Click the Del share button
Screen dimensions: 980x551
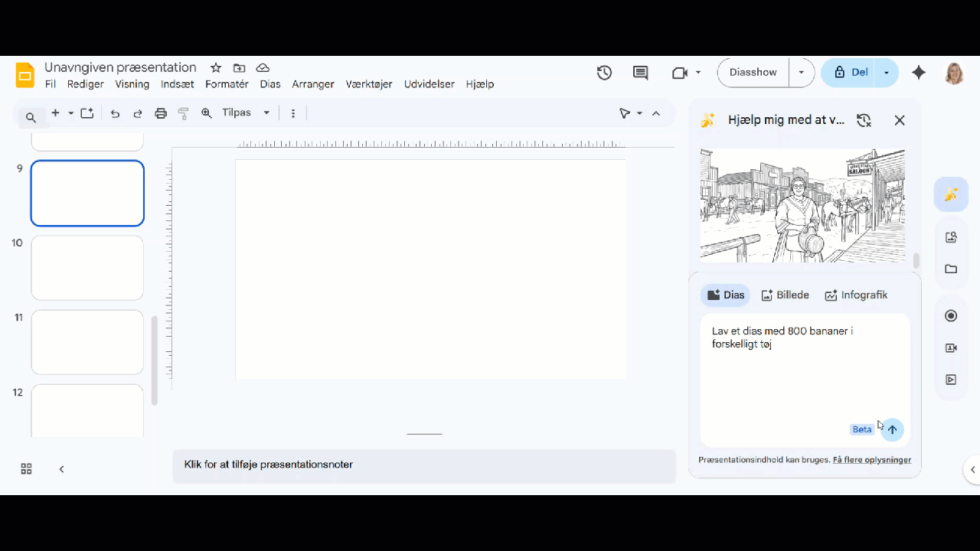point(851,73)
